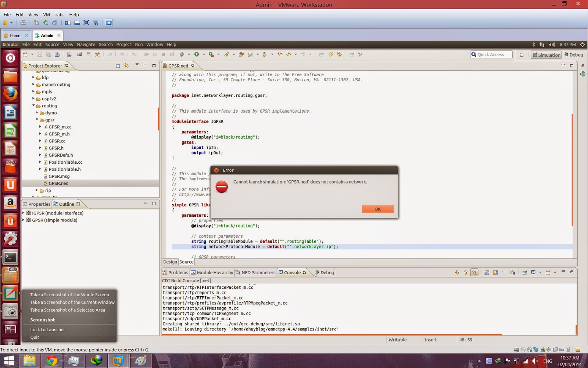Switch to the Problems tab
The image size is (588, 368).
pos(175,272)
